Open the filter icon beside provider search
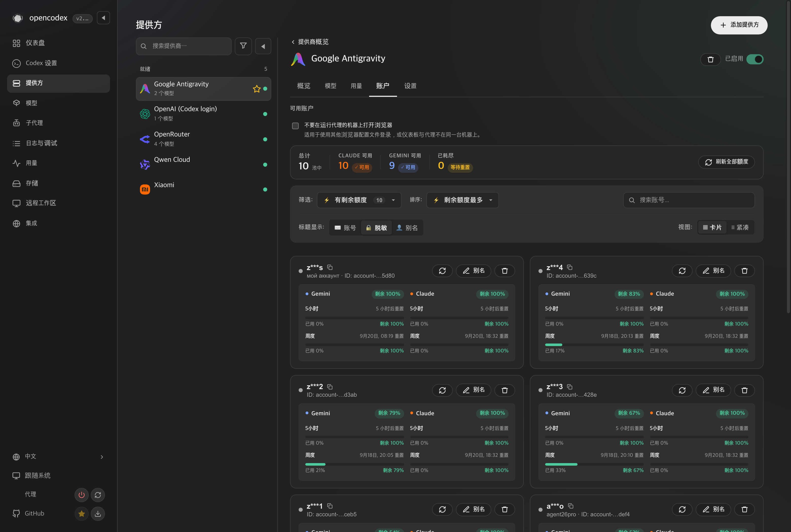Viewport: 791px width, 532px height. 243,46
